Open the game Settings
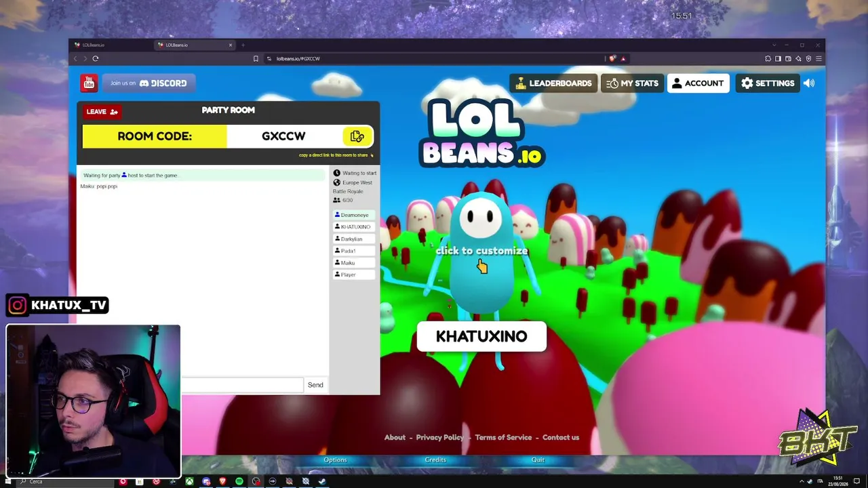 [x=768, y=83]
